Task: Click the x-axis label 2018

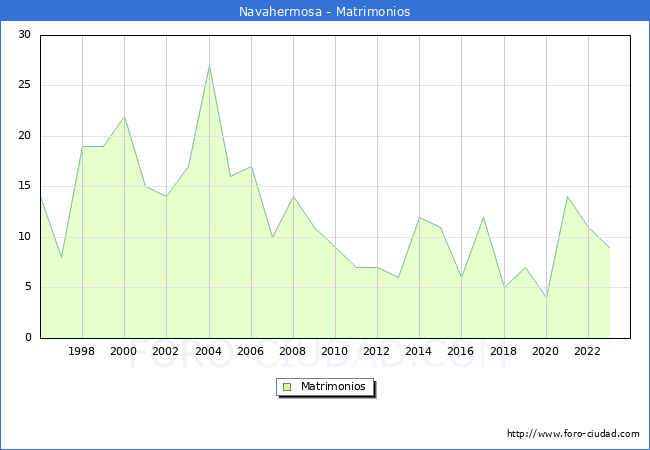Action: (504, 351)
